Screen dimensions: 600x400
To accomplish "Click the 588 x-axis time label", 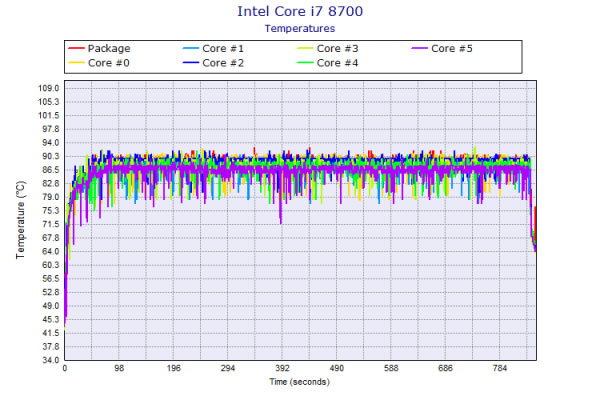I will (x=391, y=368).
